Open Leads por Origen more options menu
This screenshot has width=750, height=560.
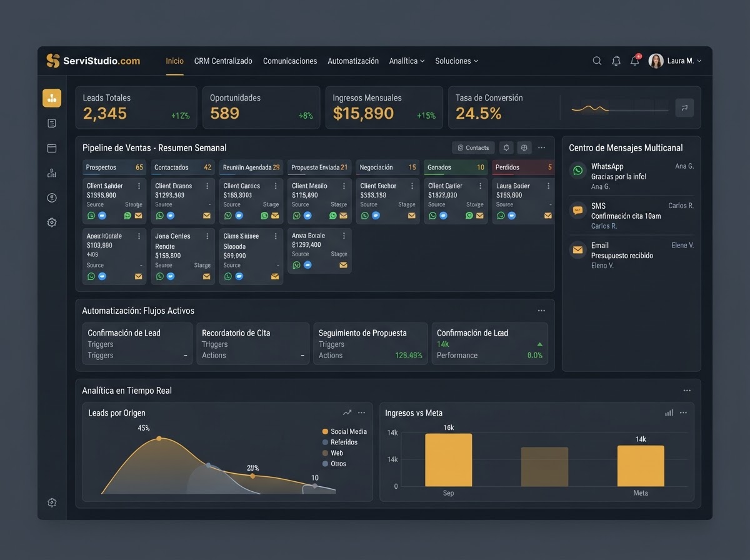click(x=361, y=412)
